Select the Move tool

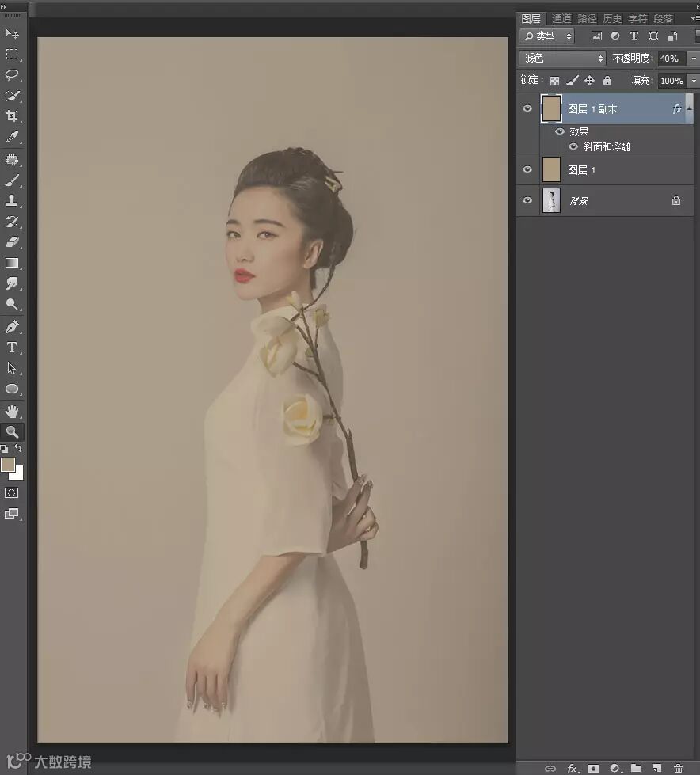pos(11,33)
